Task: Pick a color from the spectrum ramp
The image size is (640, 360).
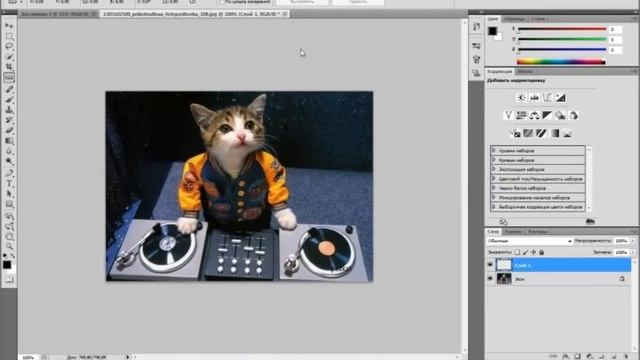Action: click(561, 62)
